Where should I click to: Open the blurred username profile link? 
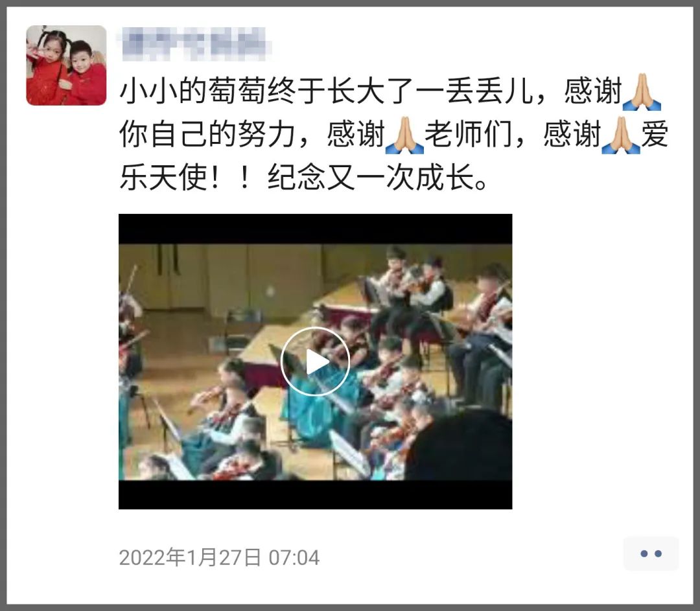[194, 43]
